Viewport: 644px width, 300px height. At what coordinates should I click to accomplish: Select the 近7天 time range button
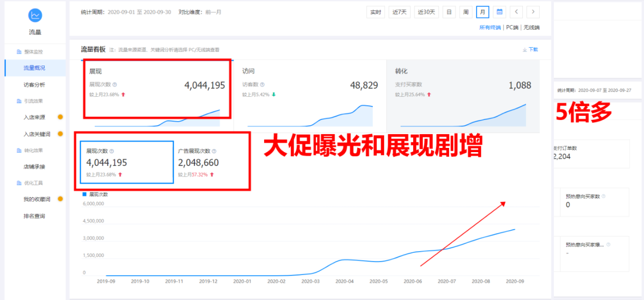click(x=400, y=12)
